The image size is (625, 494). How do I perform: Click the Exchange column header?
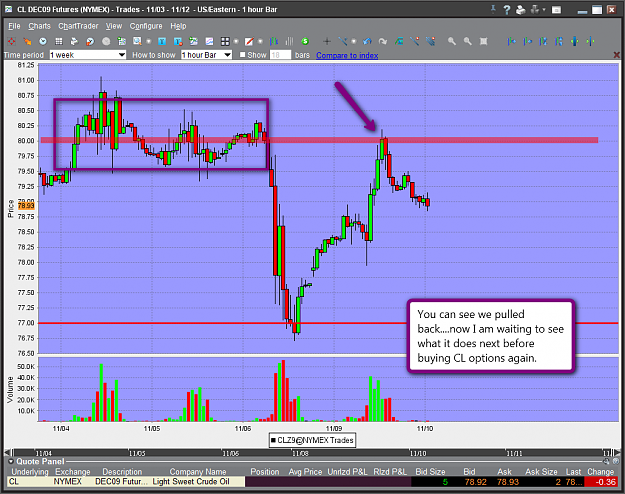pyautogui.click(x=73, y=472)
